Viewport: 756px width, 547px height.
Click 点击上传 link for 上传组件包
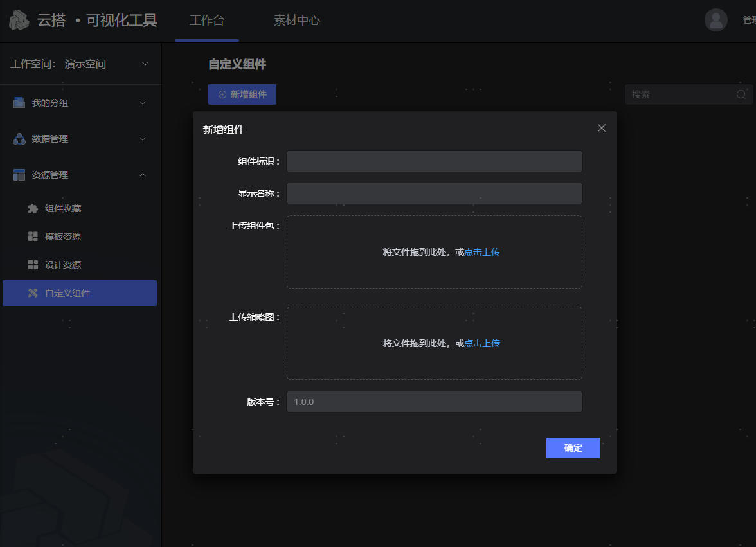pyautogui.click(x=482, y=253)
